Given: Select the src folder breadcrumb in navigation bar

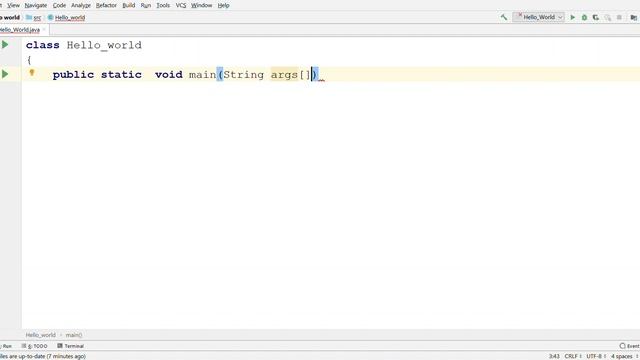Looking at the screenshot, I should (33, 18).
